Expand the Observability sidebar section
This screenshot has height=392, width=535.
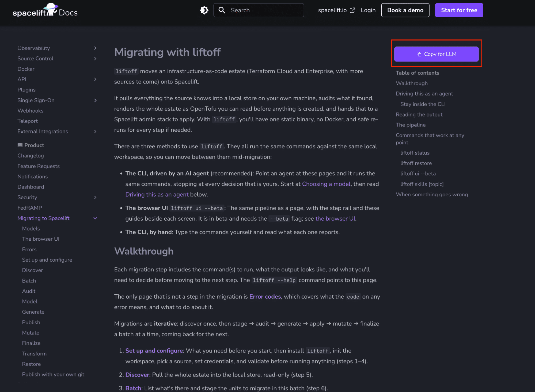[95, 48]
